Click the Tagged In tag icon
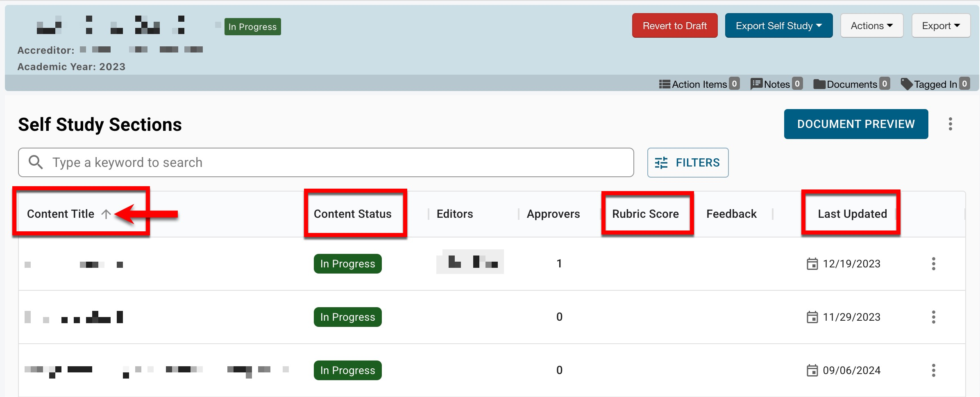Image resolution: width=980 pixels, height=397 pixels. (907, 84)
